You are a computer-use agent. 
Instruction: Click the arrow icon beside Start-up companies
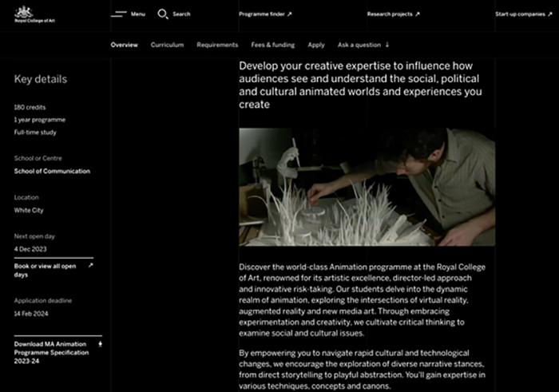(549, 14)
